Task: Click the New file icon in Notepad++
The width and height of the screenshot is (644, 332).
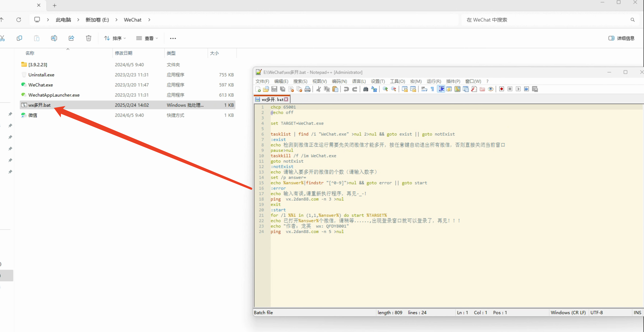Action: point(258,89)
